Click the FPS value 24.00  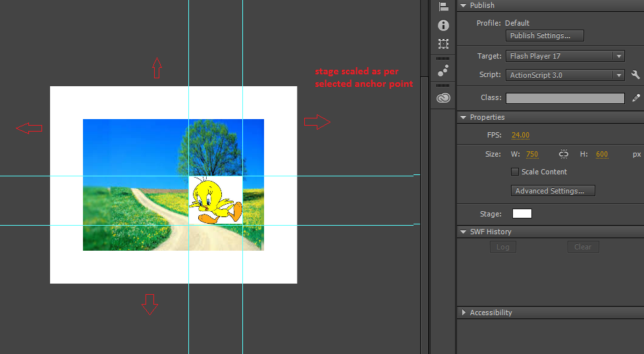520,135
